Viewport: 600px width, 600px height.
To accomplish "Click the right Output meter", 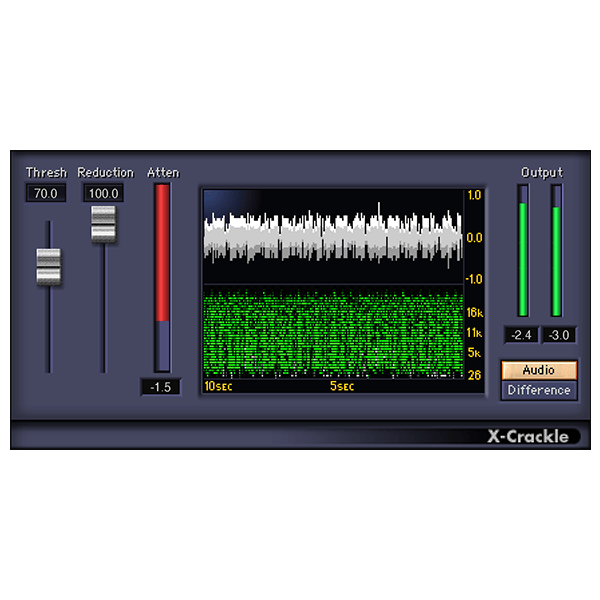I will (x=556, y=250).
